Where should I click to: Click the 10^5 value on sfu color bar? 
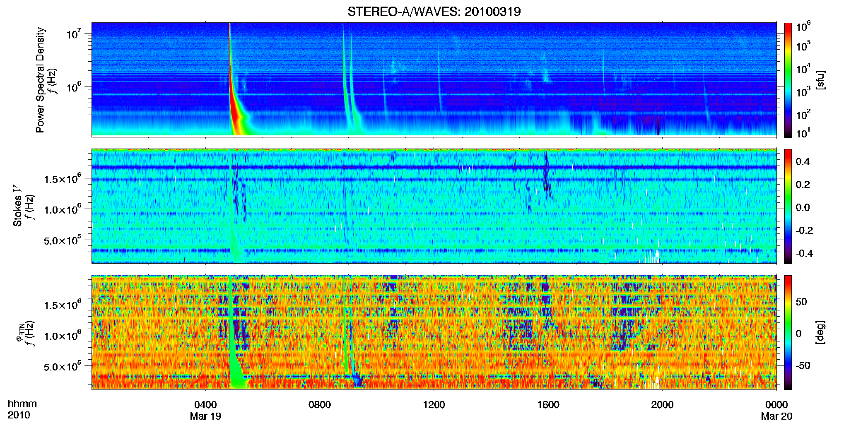coord(803,46)
